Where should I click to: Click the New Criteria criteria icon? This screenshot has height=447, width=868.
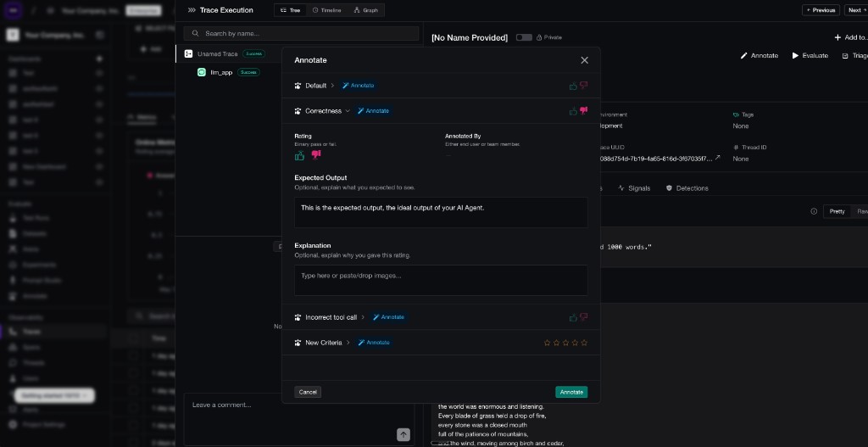[x=298, y=343]
